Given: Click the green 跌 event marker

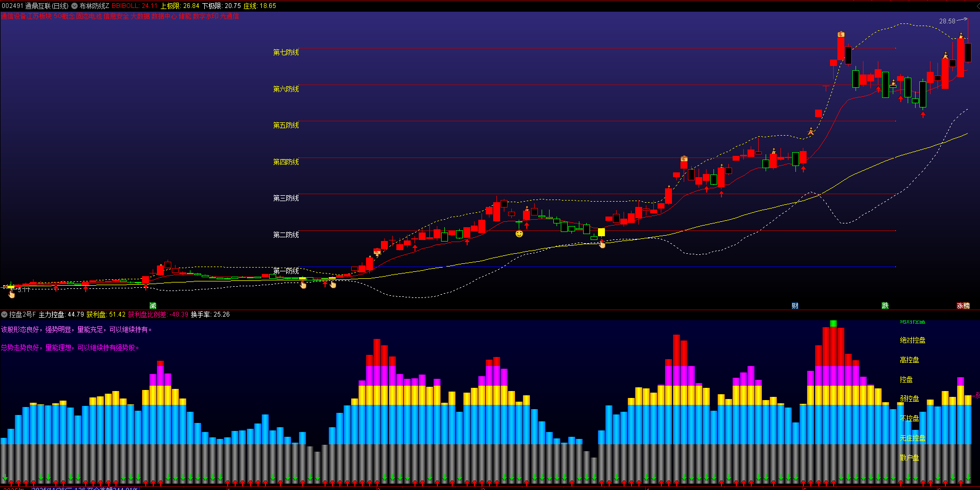Looking at the screenshot, I should click(885, 305).
